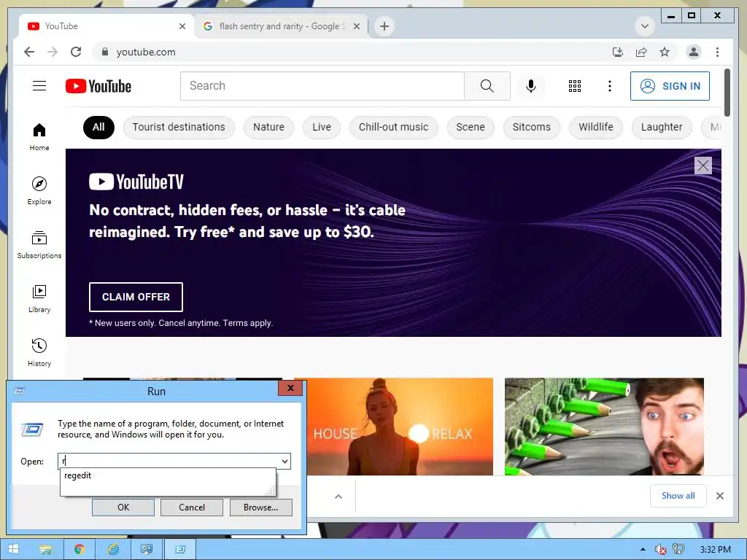Screen dimensions: 747x560
Task: Open the Run dialog Open dropdown arrow
Action: click(x=285, y=461)
